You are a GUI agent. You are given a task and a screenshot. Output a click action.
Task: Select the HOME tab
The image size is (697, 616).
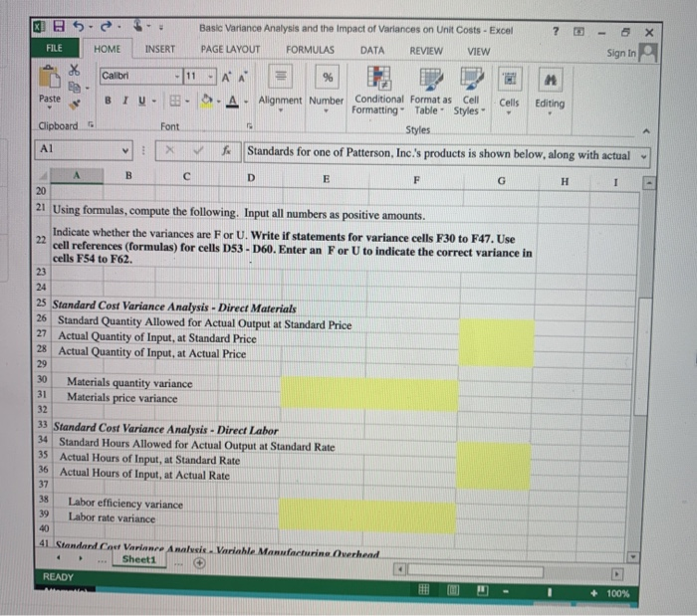click(x=108, y=49)
